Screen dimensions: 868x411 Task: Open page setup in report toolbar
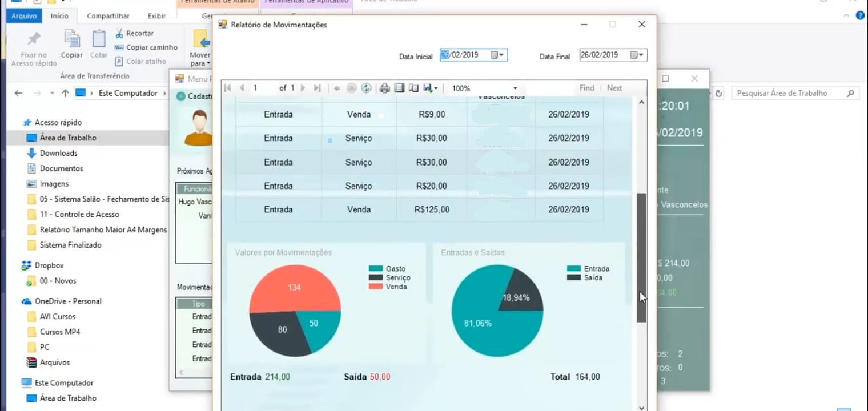(413, 88)
